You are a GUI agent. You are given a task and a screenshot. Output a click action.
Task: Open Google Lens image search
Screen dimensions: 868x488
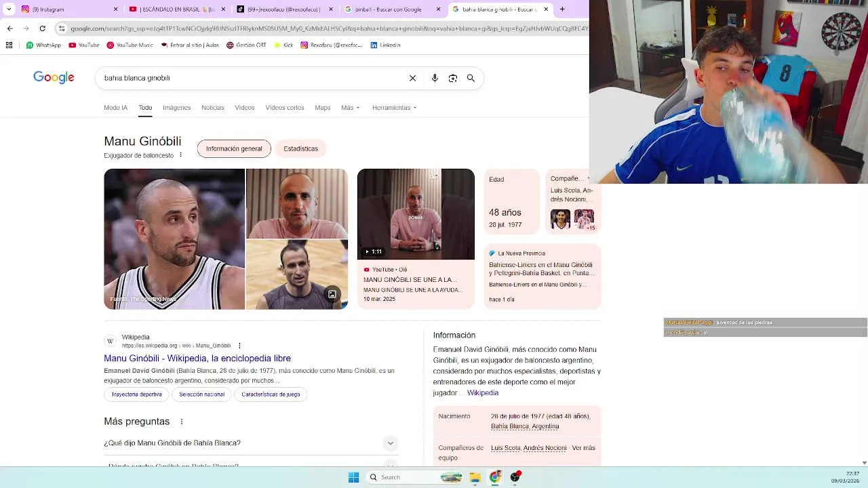(453, 78)
